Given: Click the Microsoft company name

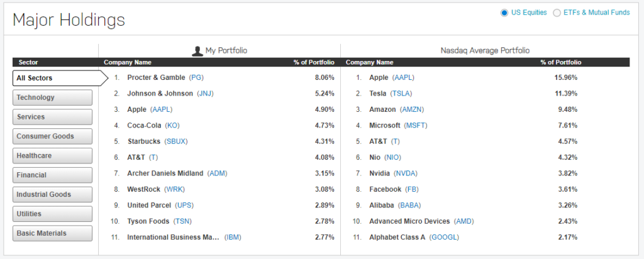Looking at the screenshot, I should tap(385, 126).
